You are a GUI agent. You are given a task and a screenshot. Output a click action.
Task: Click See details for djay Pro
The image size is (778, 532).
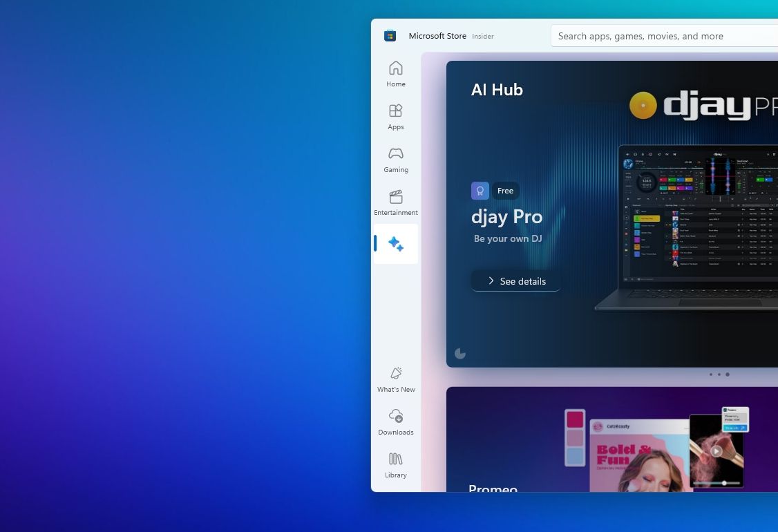pyautogui.click(x=516, y=281)
